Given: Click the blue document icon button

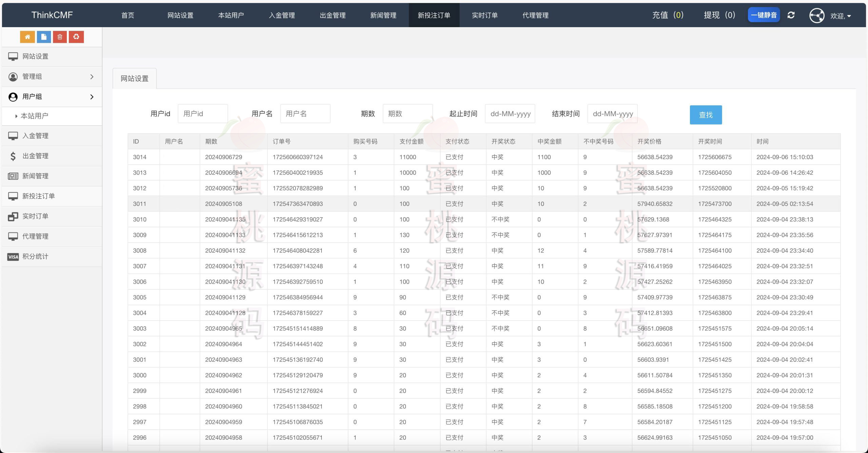Looking at the screenshot, I should pos(44,37).
